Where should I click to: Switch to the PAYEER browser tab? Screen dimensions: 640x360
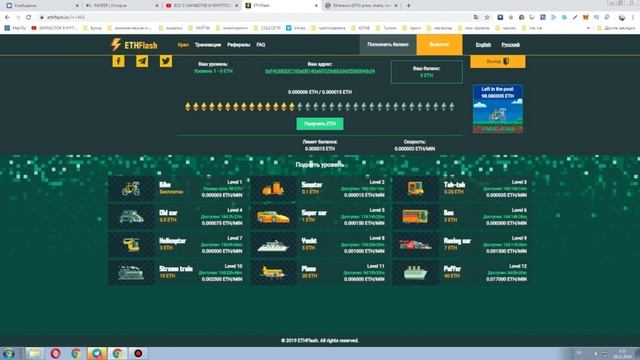click(x=121, y=6)
